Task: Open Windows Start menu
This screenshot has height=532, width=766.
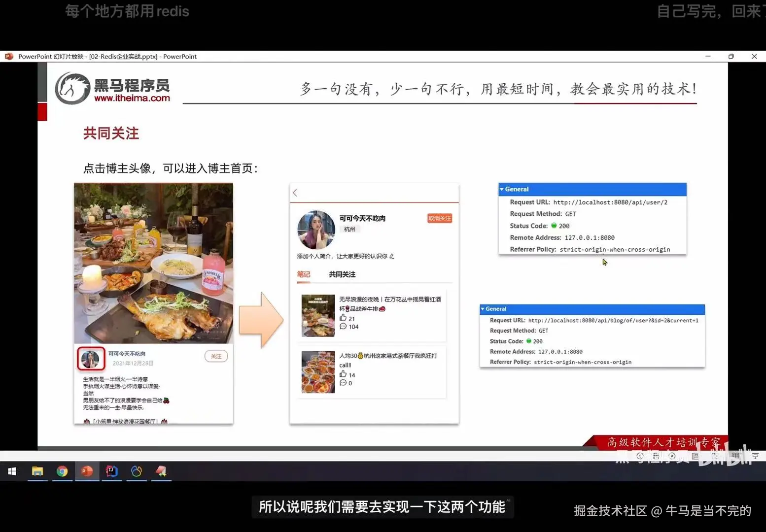Action: 12,471
